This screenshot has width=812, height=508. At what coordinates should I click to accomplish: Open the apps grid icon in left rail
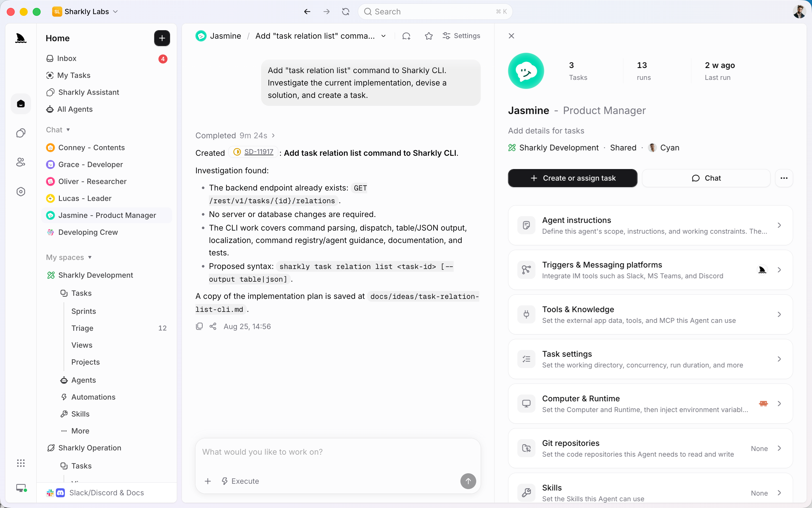point(21,463)
